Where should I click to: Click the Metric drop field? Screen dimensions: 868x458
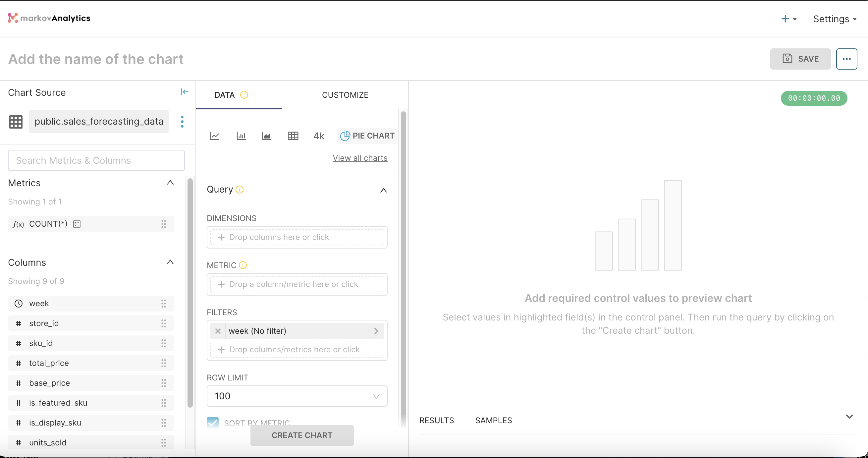pos(297,284)
